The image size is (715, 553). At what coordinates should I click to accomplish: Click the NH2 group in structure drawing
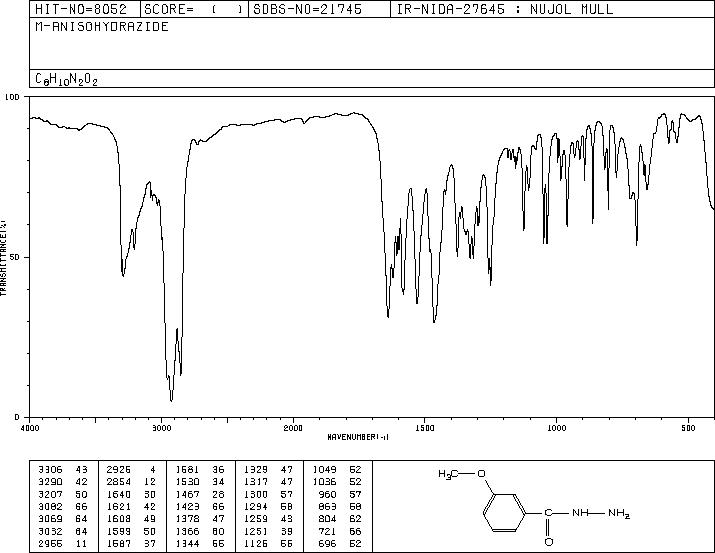619,514
